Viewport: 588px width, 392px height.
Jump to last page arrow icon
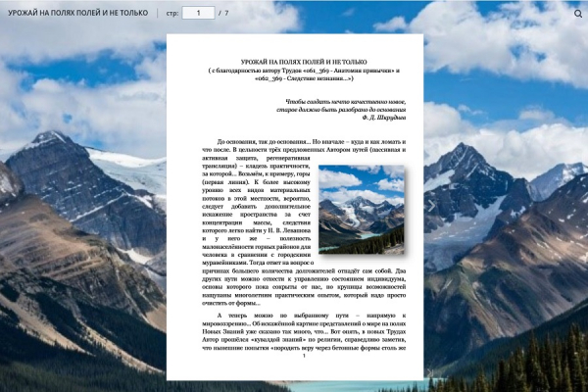[430, 372]
